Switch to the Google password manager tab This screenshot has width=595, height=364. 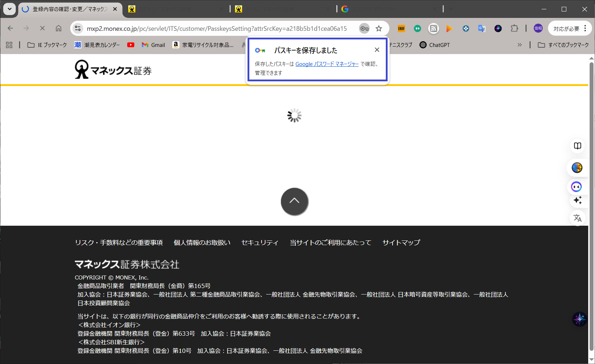tap(389, 9)
